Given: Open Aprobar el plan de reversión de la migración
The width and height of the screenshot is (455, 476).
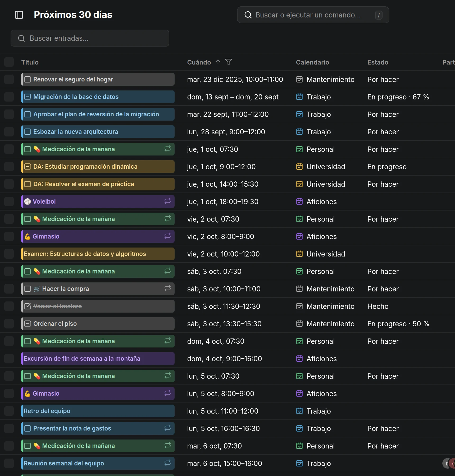Looking at the screenshot, I should point(98,114).
